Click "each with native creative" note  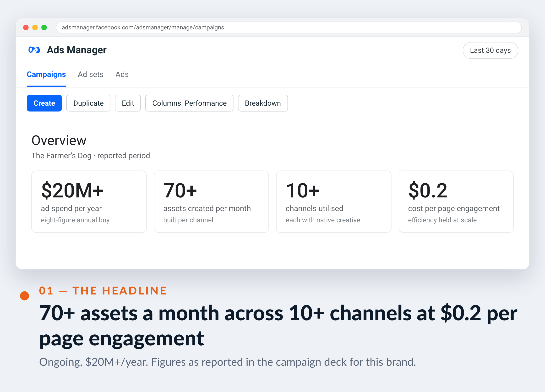pos(323,220)
